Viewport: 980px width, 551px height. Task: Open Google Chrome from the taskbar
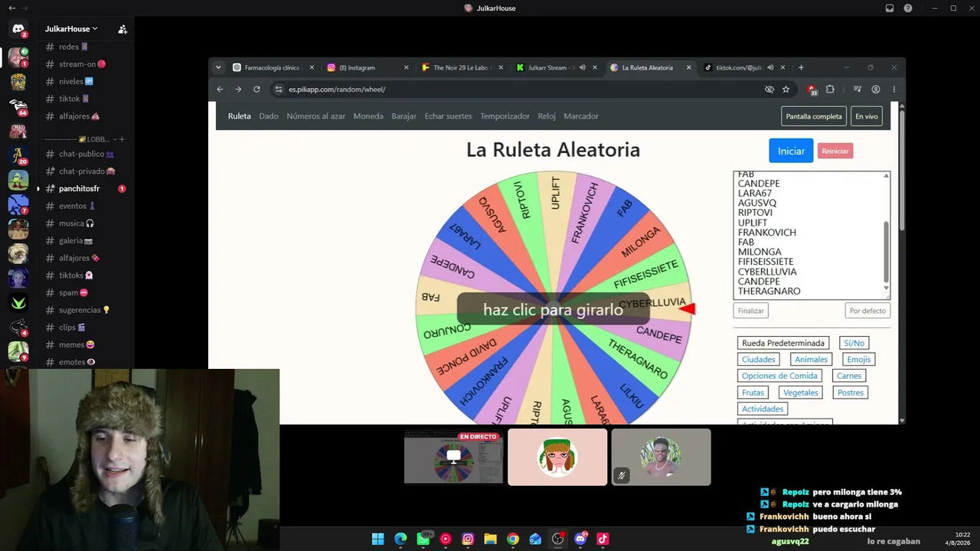pos(513,539)
